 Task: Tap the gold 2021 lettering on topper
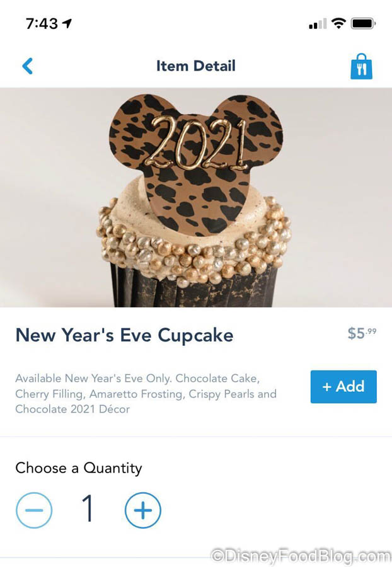click(197, 144)
